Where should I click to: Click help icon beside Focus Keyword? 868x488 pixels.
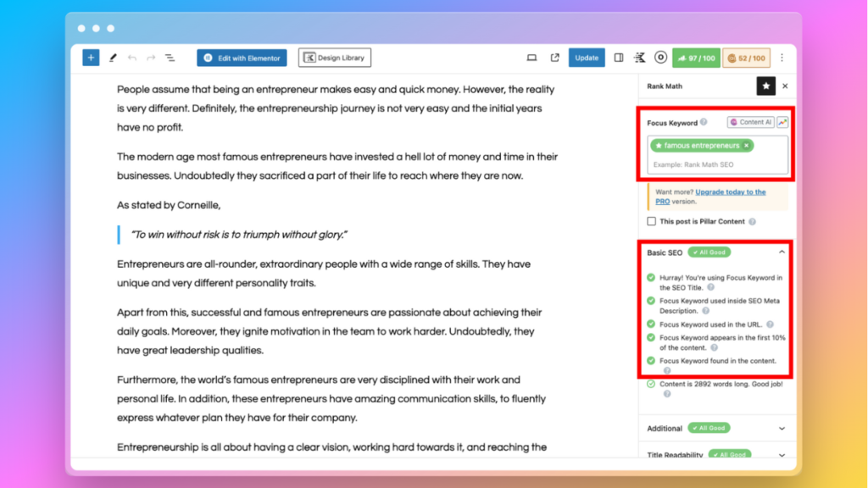click(704, 122)
